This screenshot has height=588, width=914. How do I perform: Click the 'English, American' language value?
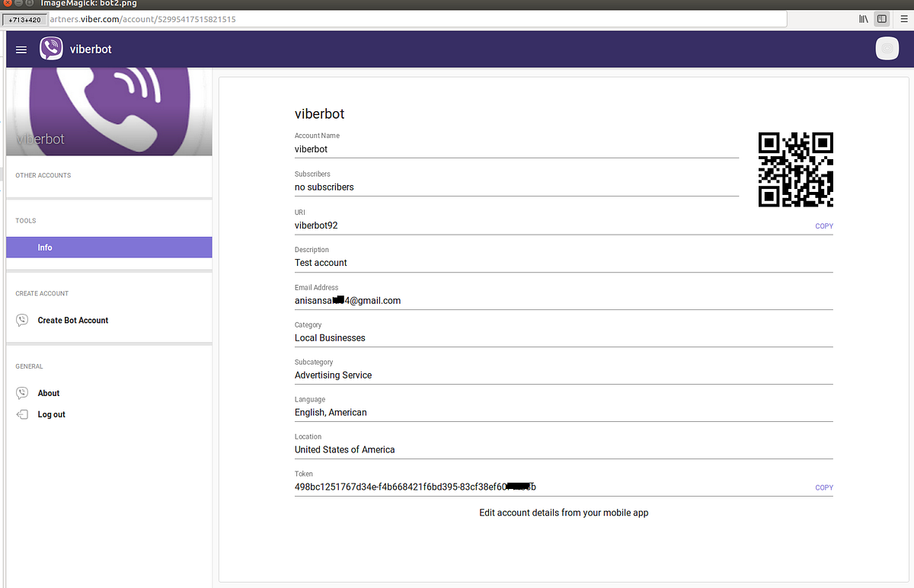(x=331, y=412)
